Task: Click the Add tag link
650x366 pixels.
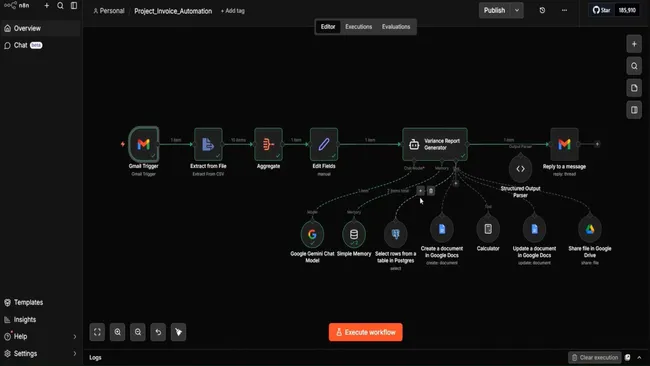Action: (x=233, y=11)
